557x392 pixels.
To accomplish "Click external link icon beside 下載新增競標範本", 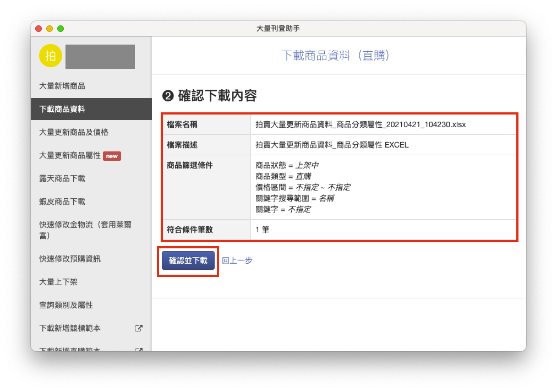I will tap(139, 328).
